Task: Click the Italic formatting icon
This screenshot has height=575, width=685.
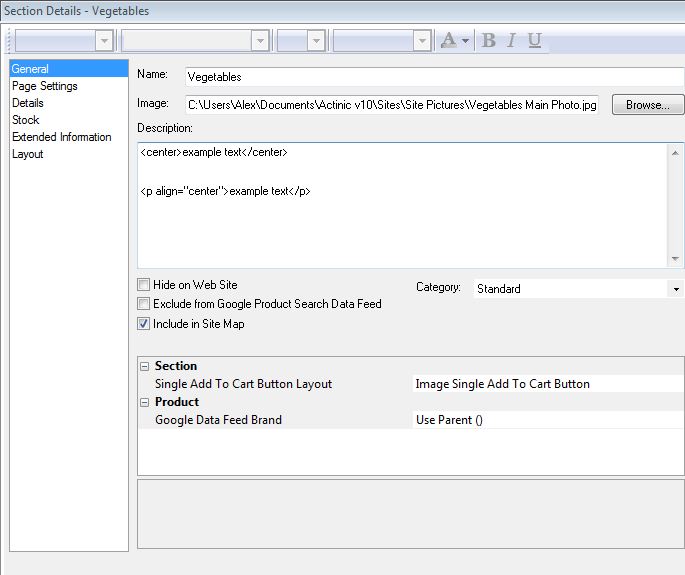Action: pyautogui.click(x=511, y=40)
